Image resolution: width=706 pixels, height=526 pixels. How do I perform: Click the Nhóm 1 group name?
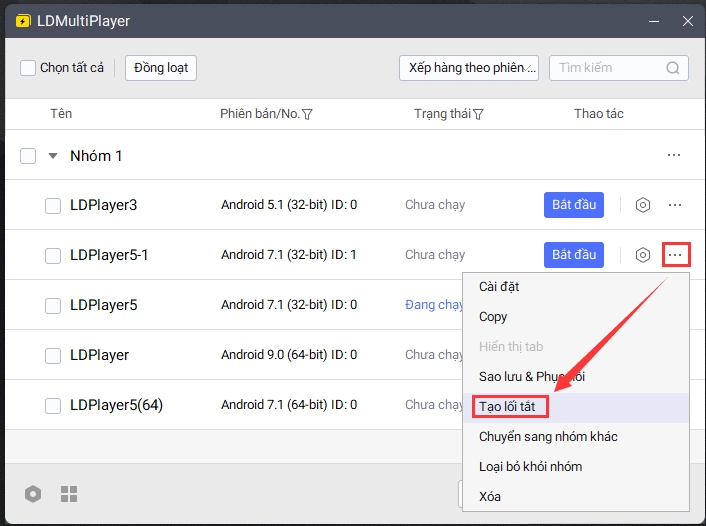coord(96,156)
